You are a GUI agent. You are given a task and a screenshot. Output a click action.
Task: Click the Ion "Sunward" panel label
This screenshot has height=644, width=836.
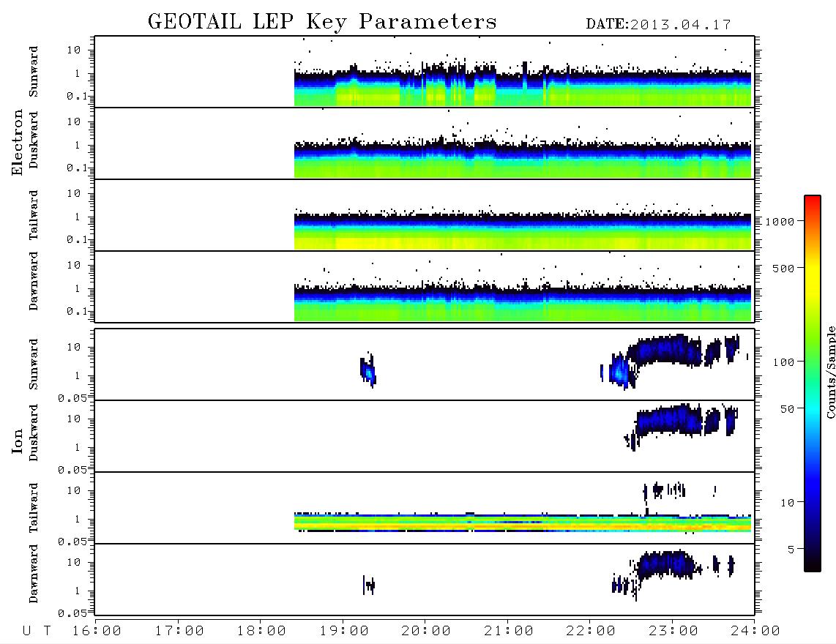tap(34, 364)
